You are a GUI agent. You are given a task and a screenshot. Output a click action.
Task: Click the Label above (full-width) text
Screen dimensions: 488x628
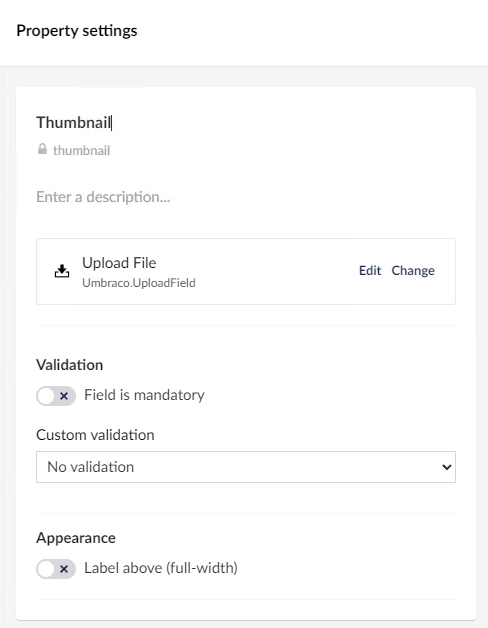coord(161,568)
